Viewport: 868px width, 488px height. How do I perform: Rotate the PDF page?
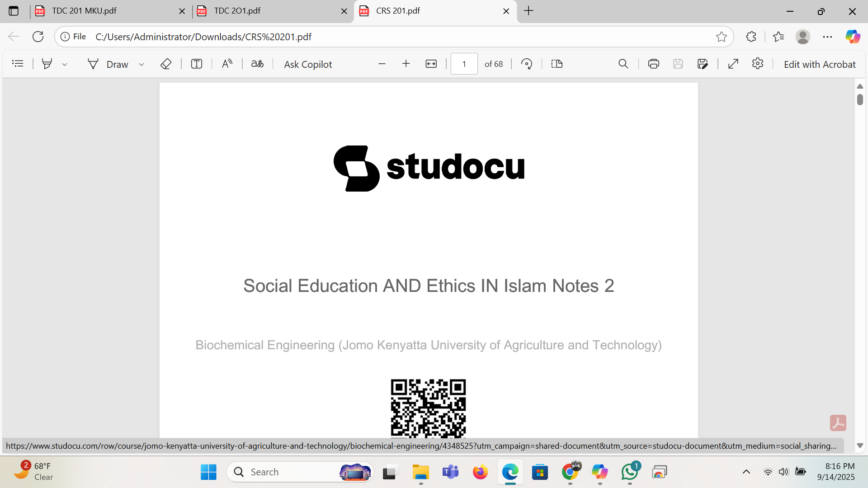527,64
